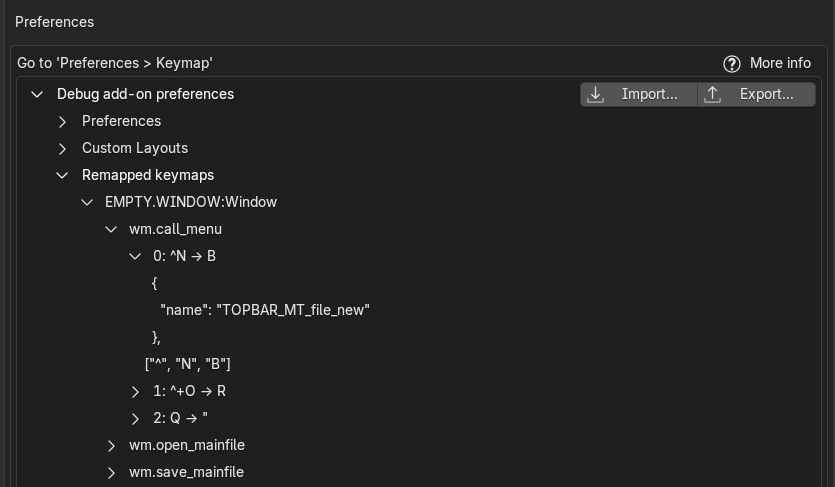The width and height of the screenshot is (835, 487).
Task: Select the 1: ^+O → R label
Action: [190, 391]
